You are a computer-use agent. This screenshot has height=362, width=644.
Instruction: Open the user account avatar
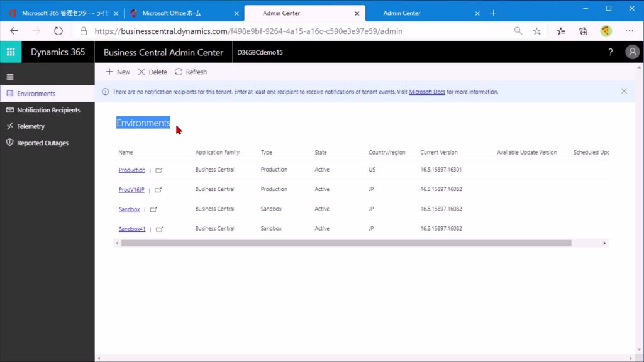click(633, 52)
